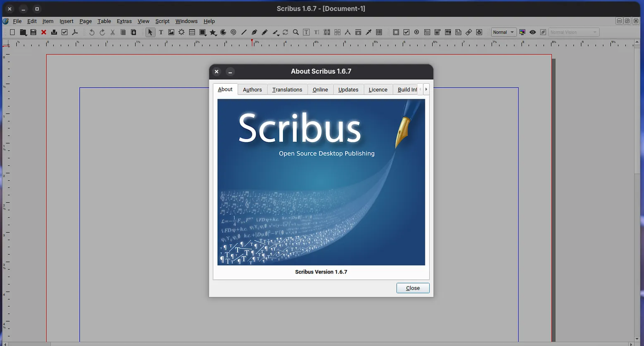The image size is (644, 346).
Task: Switch to the Licence tab
Action: tap(378, 90)
